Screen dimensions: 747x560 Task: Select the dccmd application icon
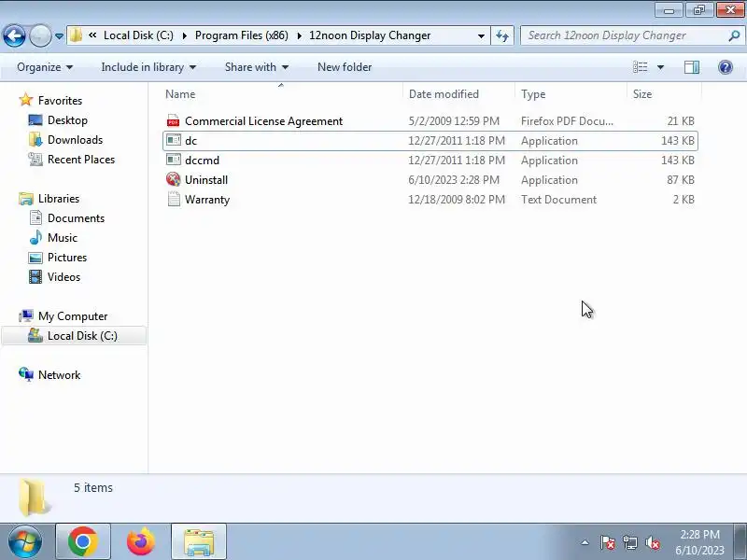click(x=174, y=160)
